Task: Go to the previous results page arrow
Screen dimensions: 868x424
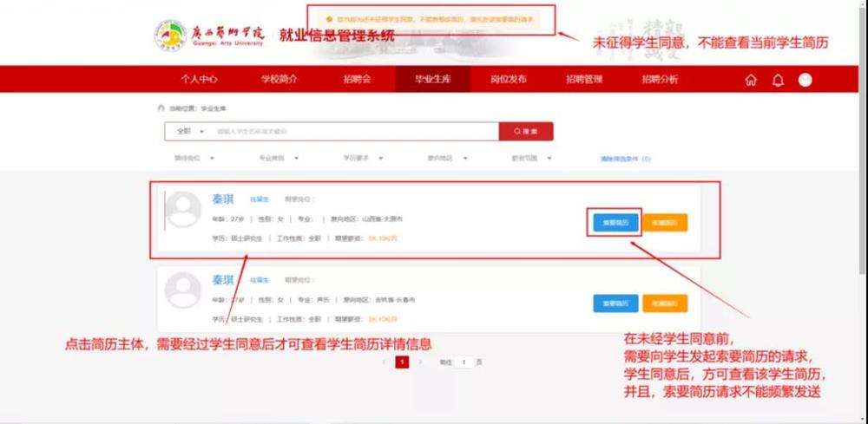Action: [384, 362]
